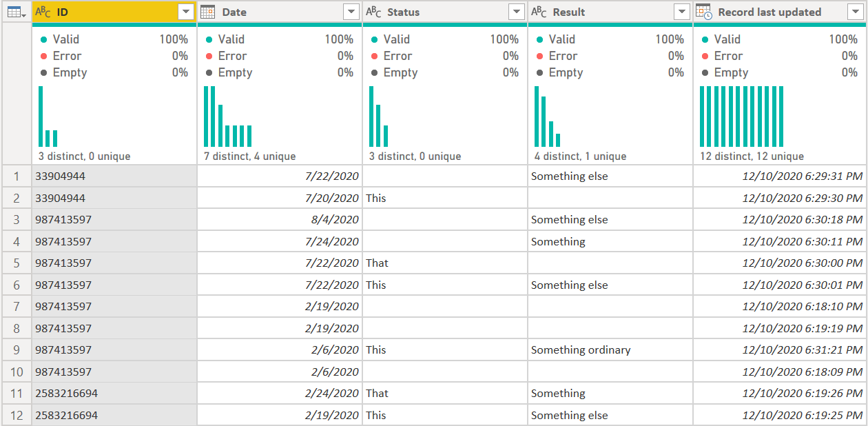Click timestamp 12/10/2020 6:19:25 PM
Viewport: 868px width, 426px height.
[780, 415]
